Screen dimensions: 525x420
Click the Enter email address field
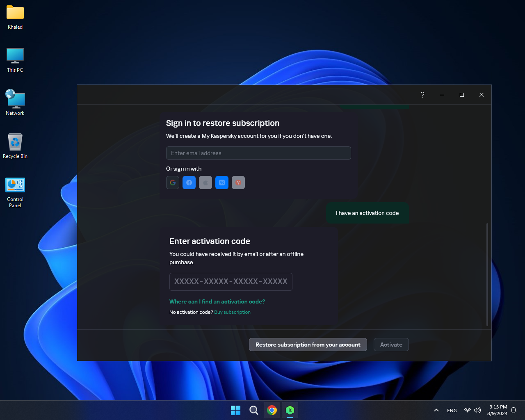(258, 153)
